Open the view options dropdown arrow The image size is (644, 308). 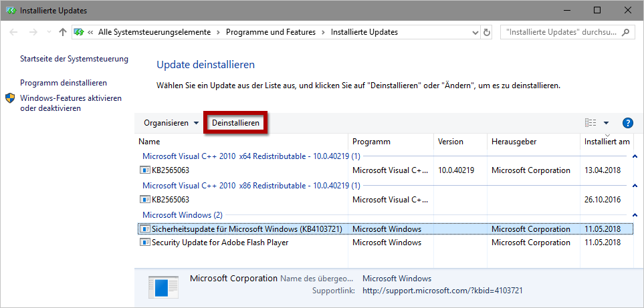click(x=606, y=123)
